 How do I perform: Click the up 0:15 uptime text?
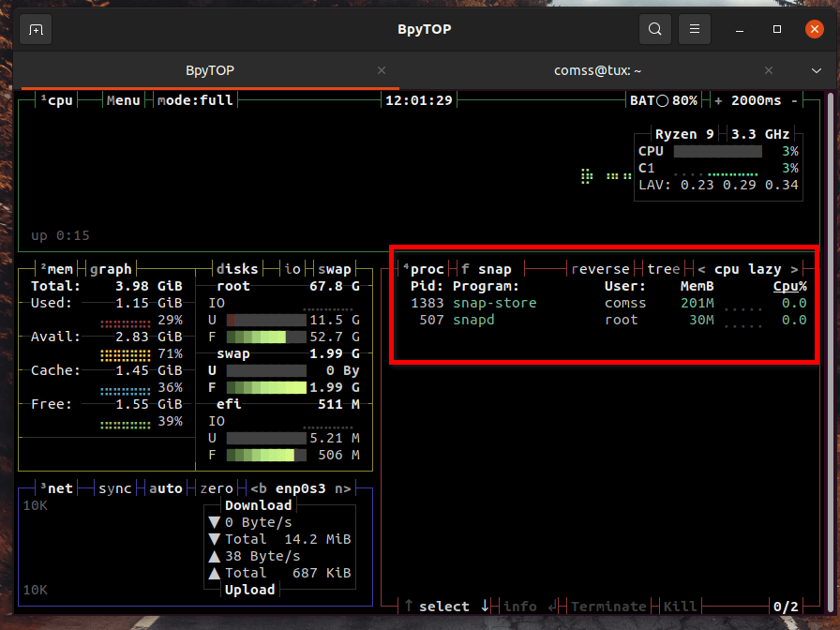(x=60, y=235)
